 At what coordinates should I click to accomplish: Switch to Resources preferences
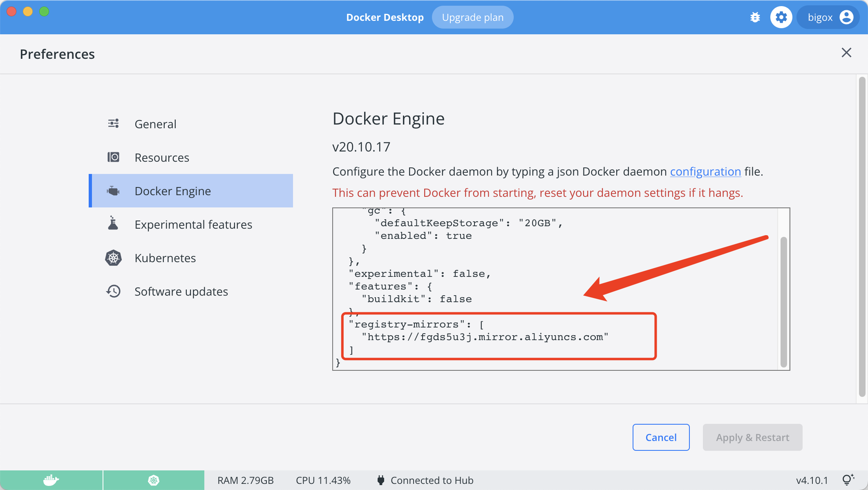point(162,158)
